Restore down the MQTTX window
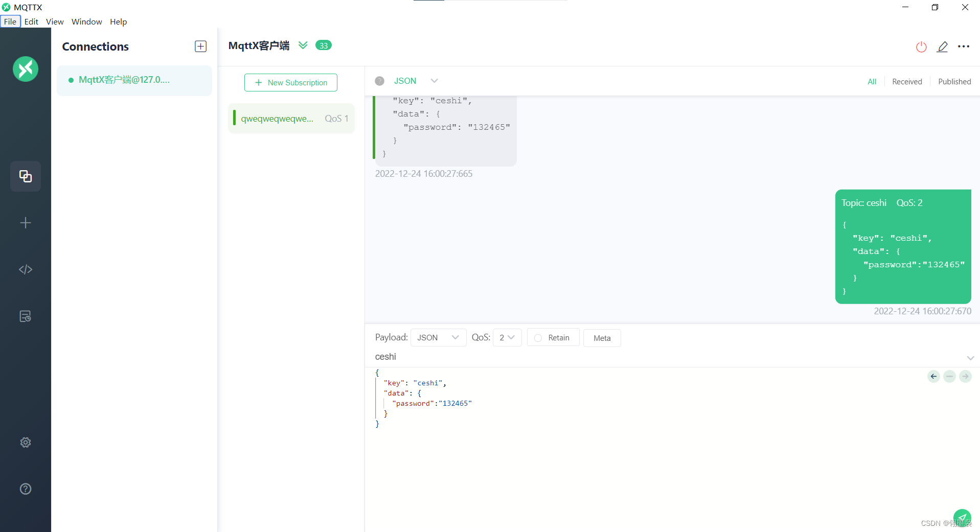The height and width of the screenshot is (532, 980). pos(935,7)
